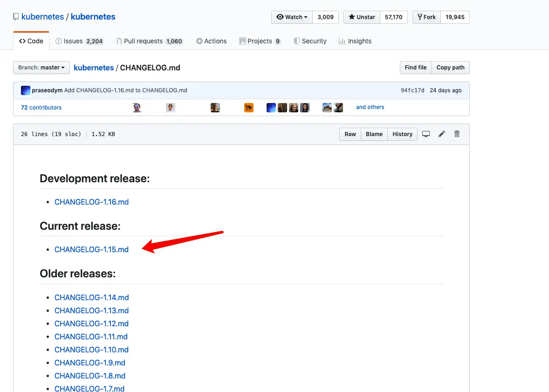Open the Watch dropdown

(x=292, y=17)
